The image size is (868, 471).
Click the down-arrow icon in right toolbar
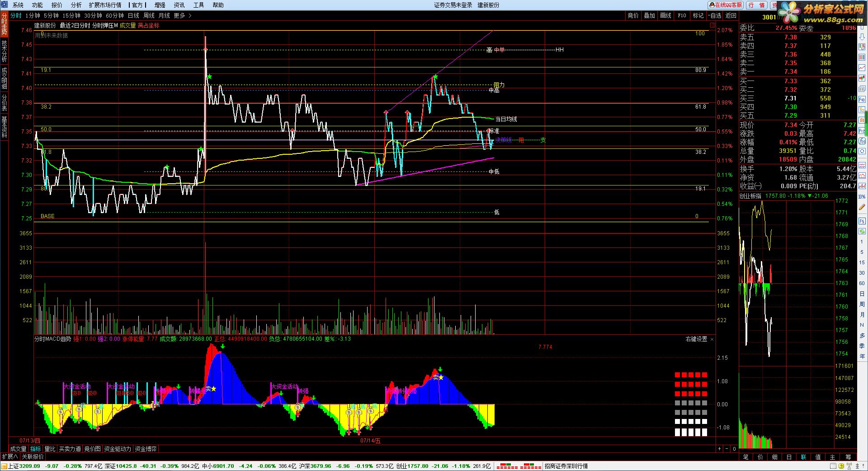pyautogui.click(x=862, y=37)
